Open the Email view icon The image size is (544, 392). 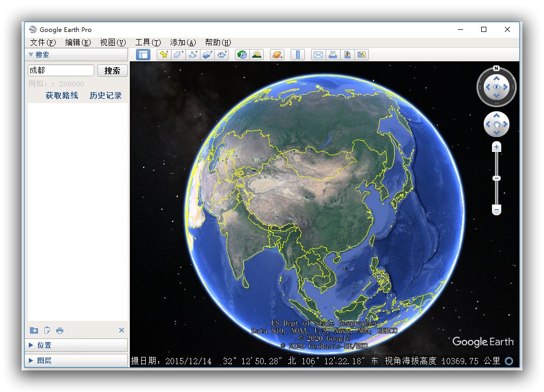(x=318, y=54)
